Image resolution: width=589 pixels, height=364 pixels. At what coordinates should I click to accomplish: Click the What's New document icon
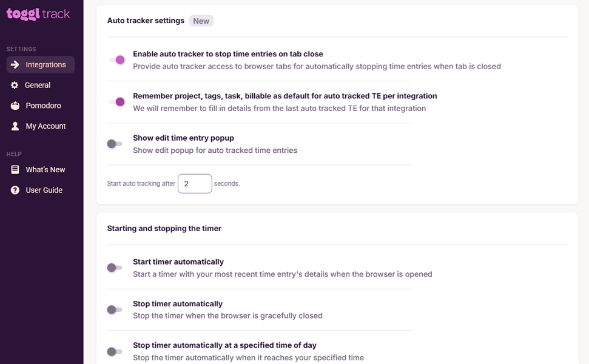[x=15, y=170]
